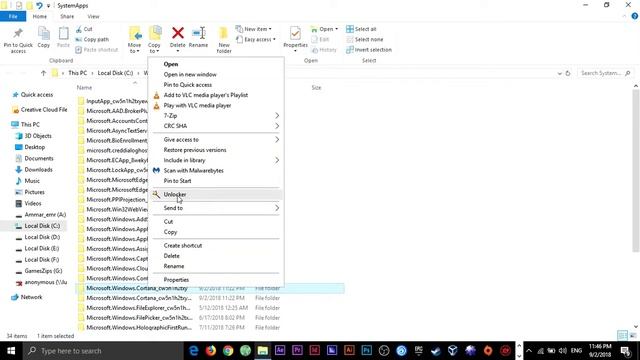640x360 pixels.
Task: Click the Search SystemApps field
Action: (605, 73)
